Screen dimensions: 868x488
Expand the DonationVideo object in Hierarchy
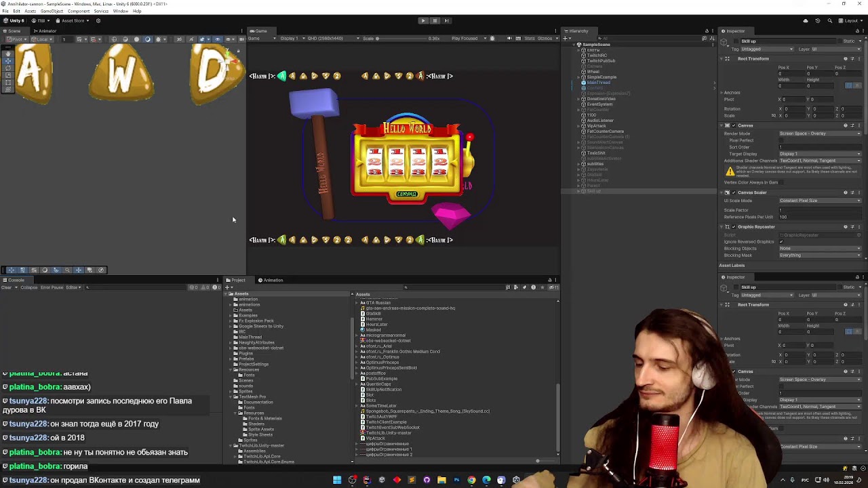click(579, 99)
